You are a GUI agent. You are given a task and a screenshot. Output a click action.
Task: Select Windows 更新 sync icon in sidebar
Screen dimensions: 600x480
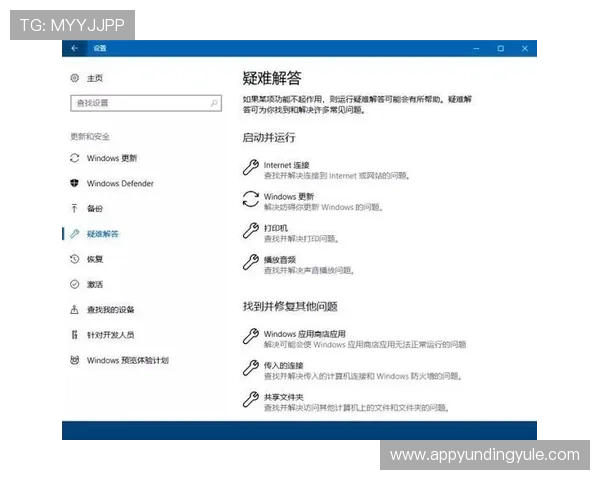pos(75,158)
